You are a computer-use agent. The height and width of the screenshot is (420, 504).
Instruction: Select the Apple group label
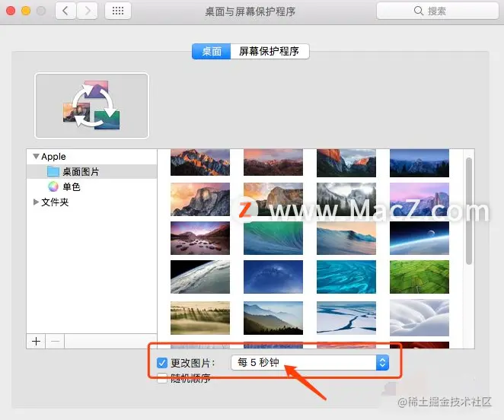(x=53, y=157)
